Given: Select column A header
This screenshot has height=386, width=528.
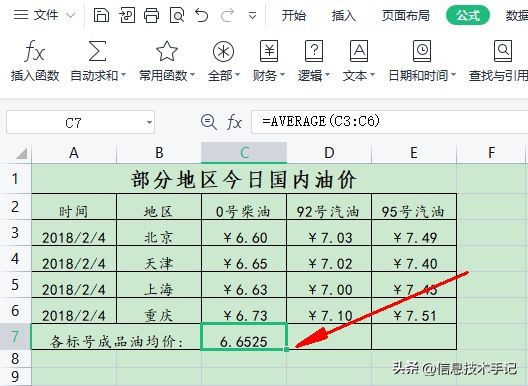Looking at the screenshot, I should (x=74, y=153).
